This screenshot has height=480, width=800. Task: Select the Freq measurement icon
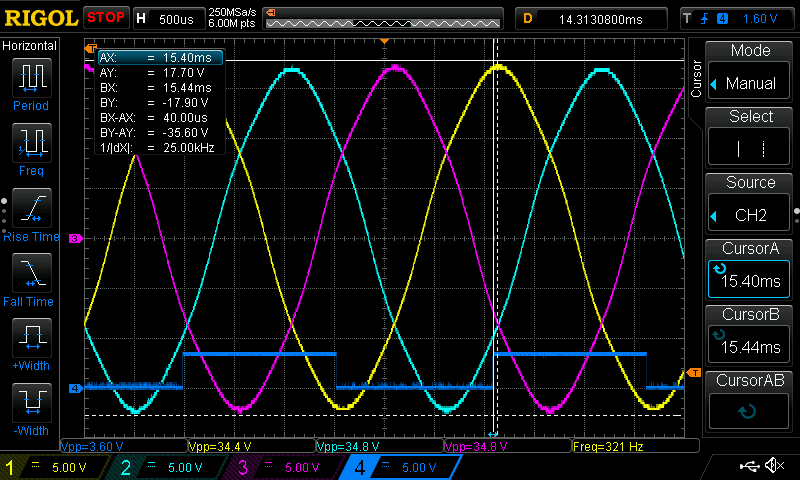pos(32,143)
